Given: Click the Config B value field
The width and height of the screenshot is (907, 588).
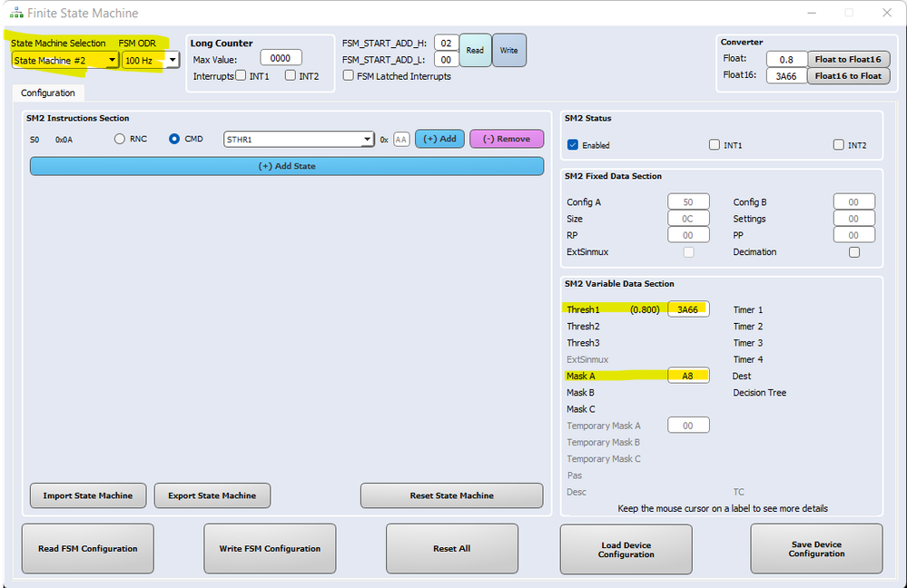Looking at the screenshot, I should click(x=853, y=201).
